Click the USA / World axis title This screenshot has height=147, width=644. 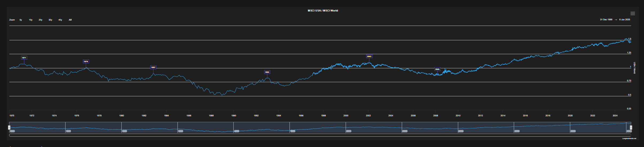pos(635,68)
